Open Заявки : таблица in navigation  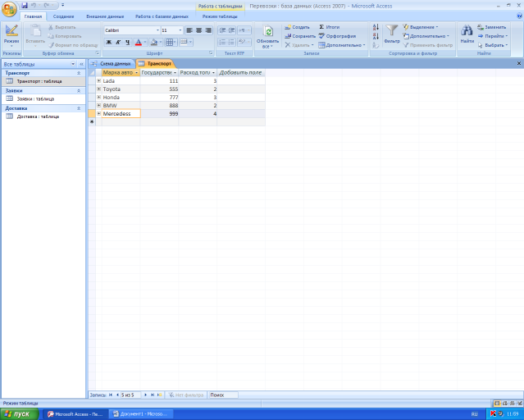pos(43,99)
